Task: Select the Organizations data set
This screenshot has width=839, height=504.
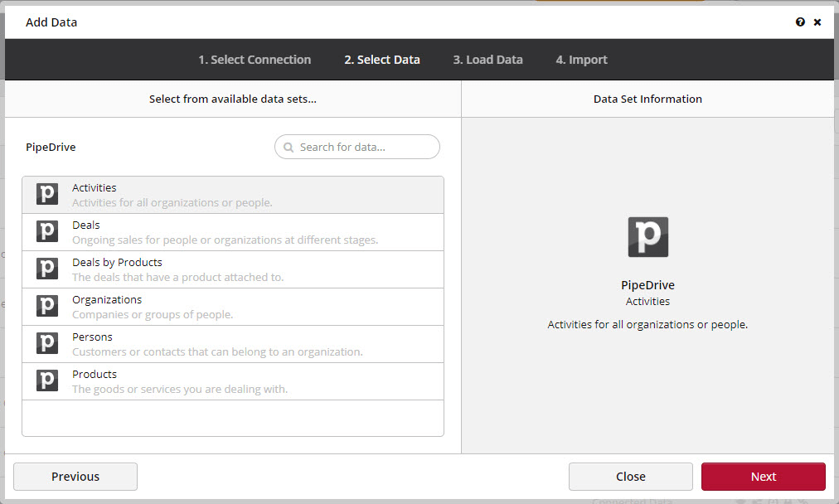Action: pyautogui.click(x=233, y=307)
